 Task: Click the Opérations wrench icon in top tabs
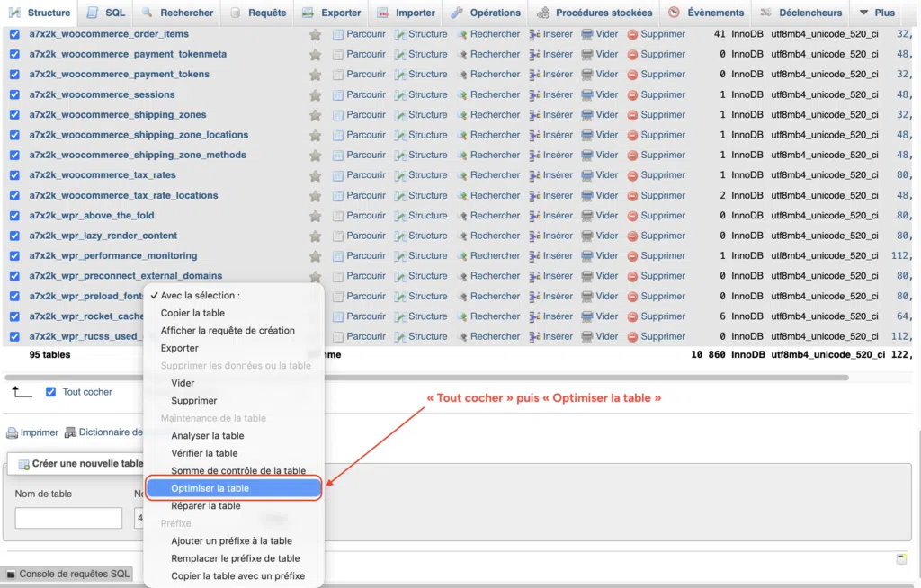456,13
